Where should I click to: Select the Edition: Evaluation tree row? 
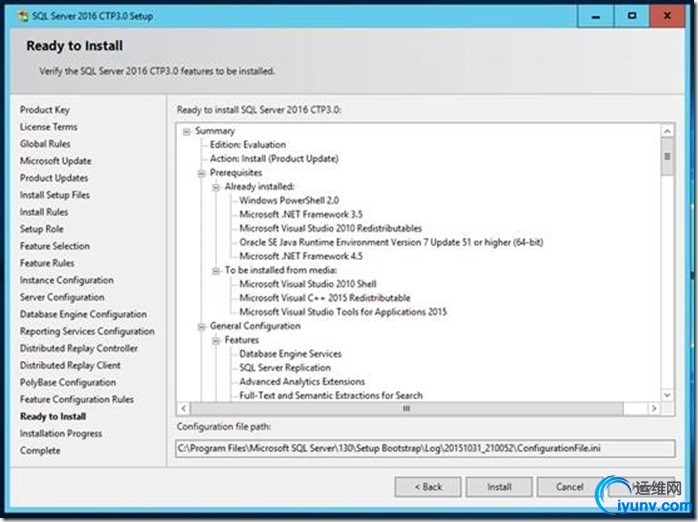(x=248, y=145)
